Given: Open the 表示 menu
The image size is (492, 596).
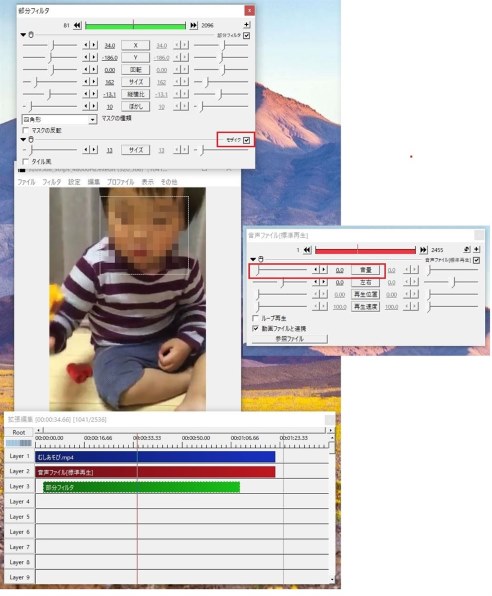Looking at the screenshot, I should pos(148,182).
